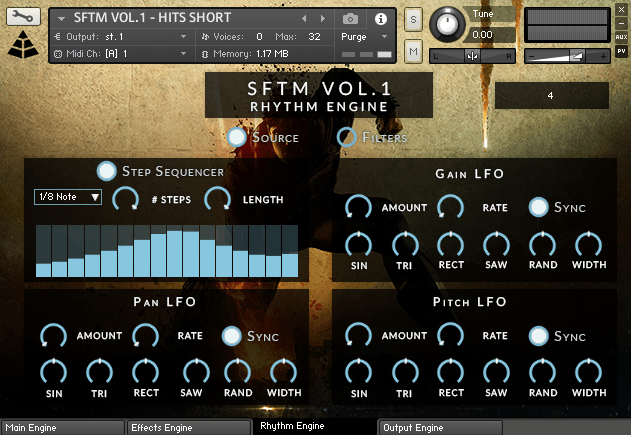Click the Tune knob
The width and height of the screenshot is (631, 435).
(x=447, y=25)
